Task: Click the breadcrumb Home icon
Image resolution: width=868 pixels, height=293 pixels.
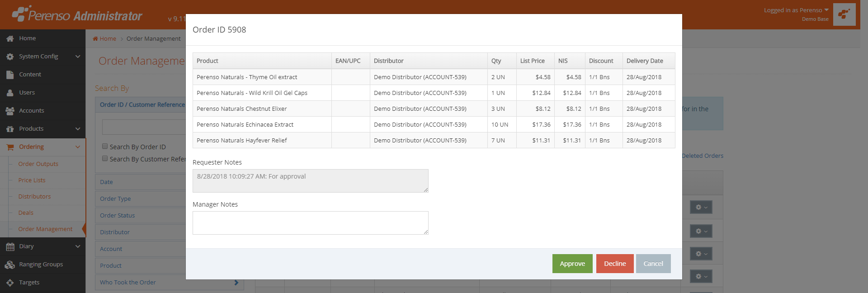Action: point(95,39)
